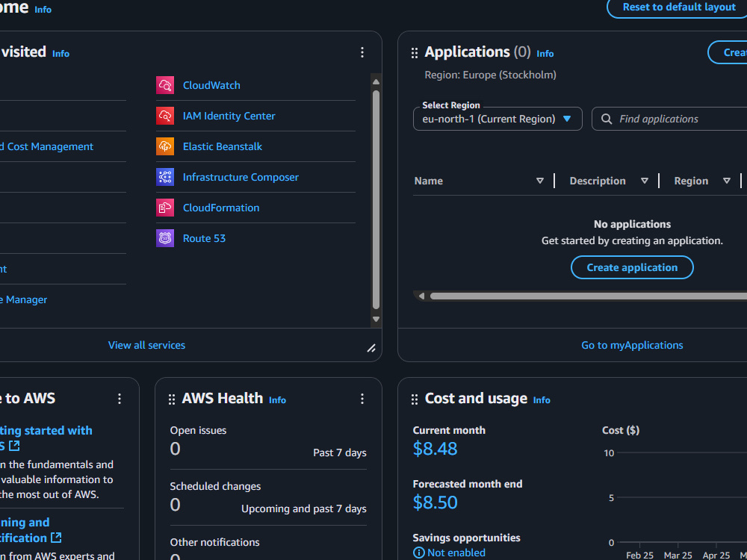Screen dimensions: 747x560
Task: Click the Not enabled savings opportunities link
Action: pos(456,553)
